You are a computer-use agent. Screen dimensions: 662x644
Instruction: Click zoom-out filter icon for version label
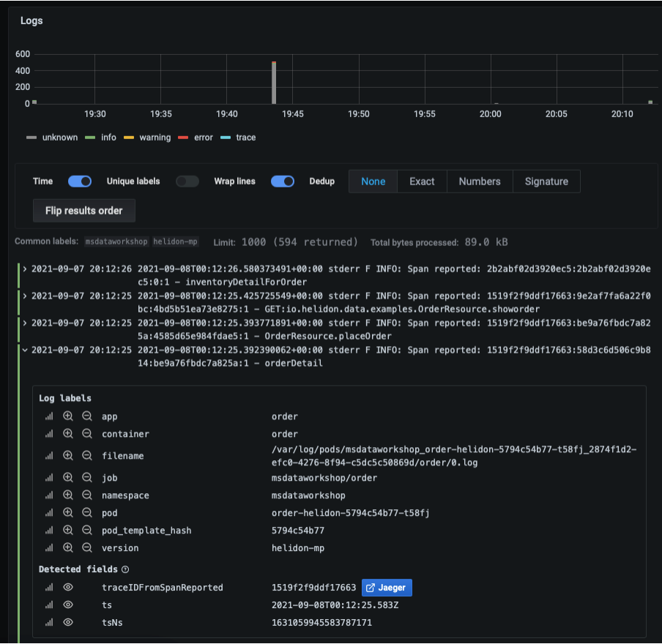(86, 548)
